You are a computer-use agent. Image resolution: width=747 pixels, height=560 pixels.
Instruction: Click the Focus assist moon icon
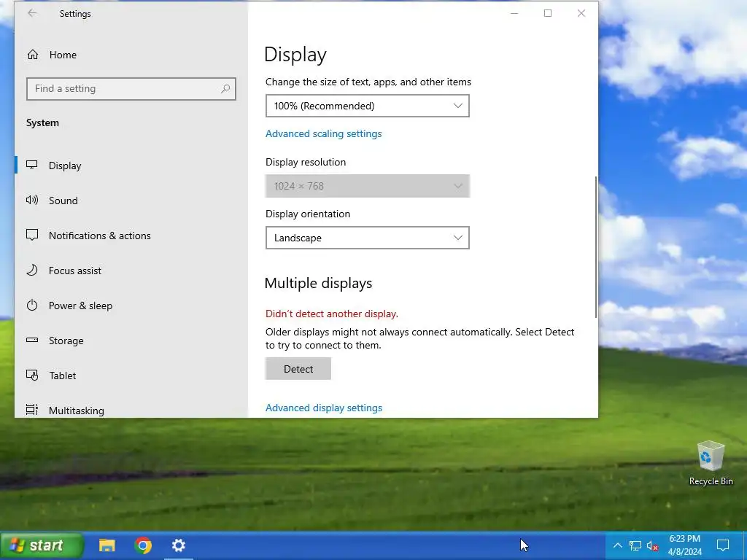point(32,270)
